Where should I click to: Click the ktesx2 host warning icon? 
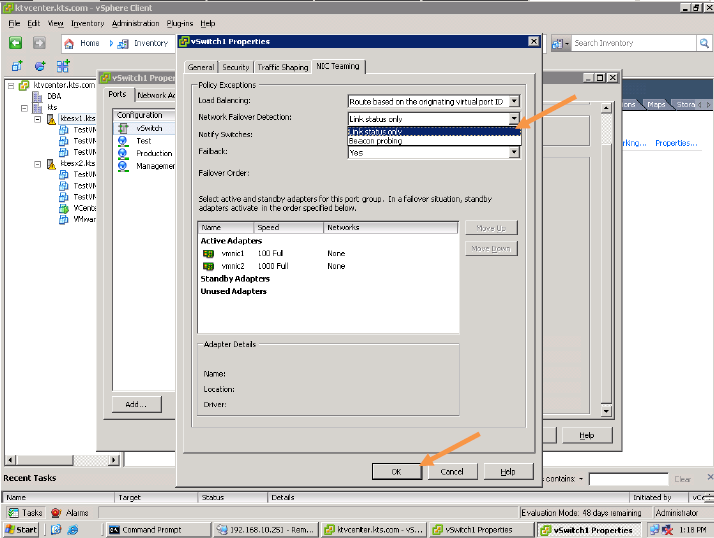(51, 164)
